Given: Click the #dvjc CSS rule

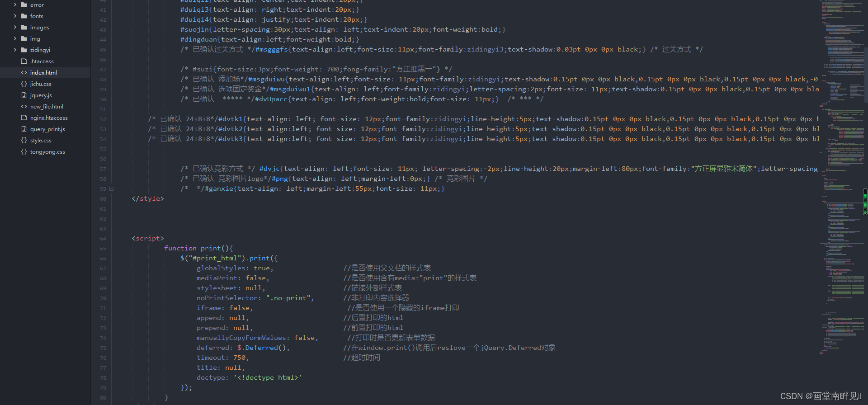Looking at the screenshot, I should coord(538,169).
